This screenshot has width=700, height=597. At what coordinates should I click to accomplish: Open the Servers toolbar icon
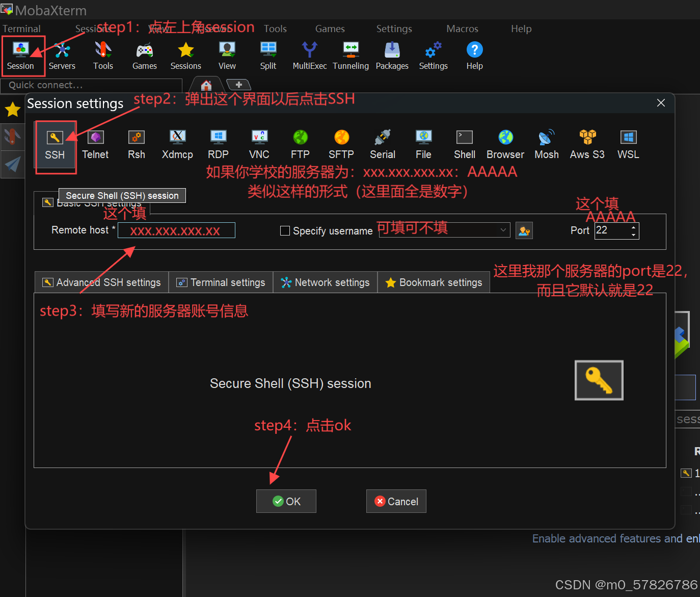click(x=62, y=56)
